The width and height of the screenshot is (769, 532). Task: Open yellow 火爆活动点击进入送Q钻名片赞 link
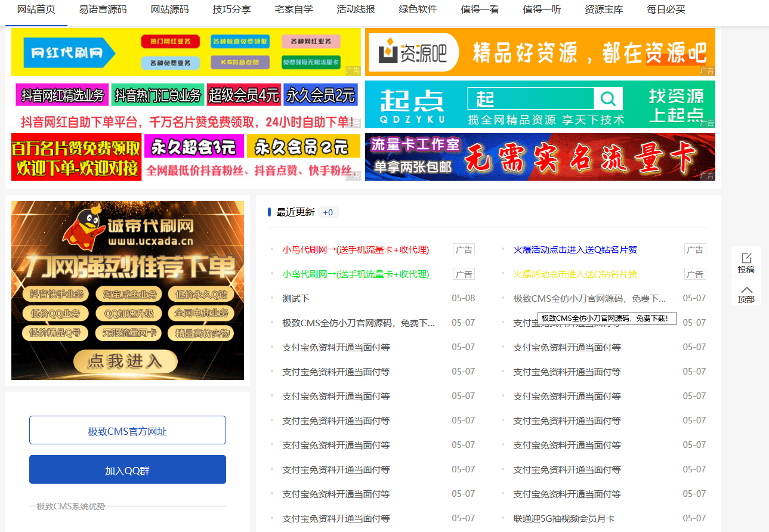click(x=575, y=274)
